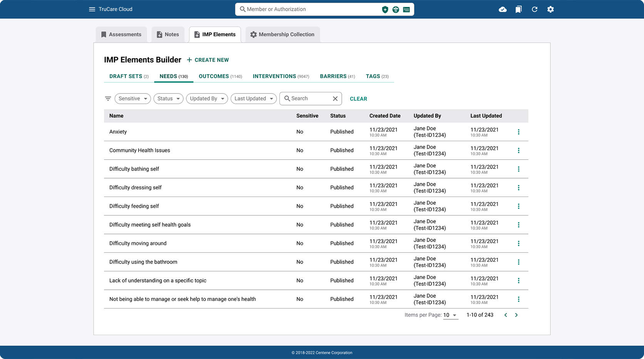
Task: Open the Membership Collection tab
Action: [282, 35]
